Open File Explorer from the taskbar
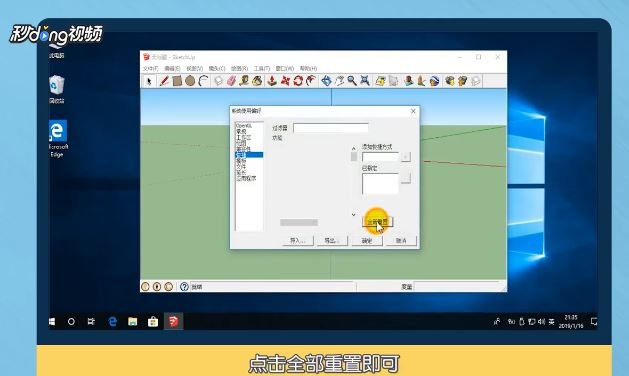The image size is (629, 376). [133, 322]
